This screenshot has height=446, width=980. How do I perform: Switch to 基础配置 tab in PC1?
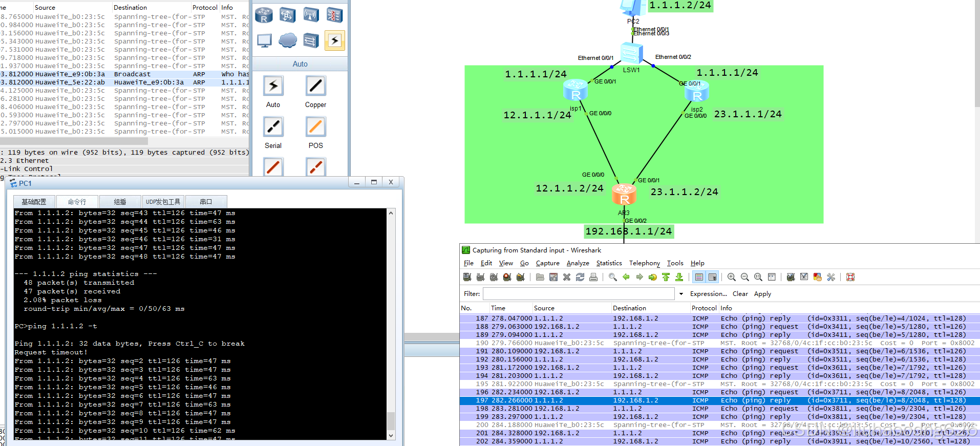coord(34,202)
